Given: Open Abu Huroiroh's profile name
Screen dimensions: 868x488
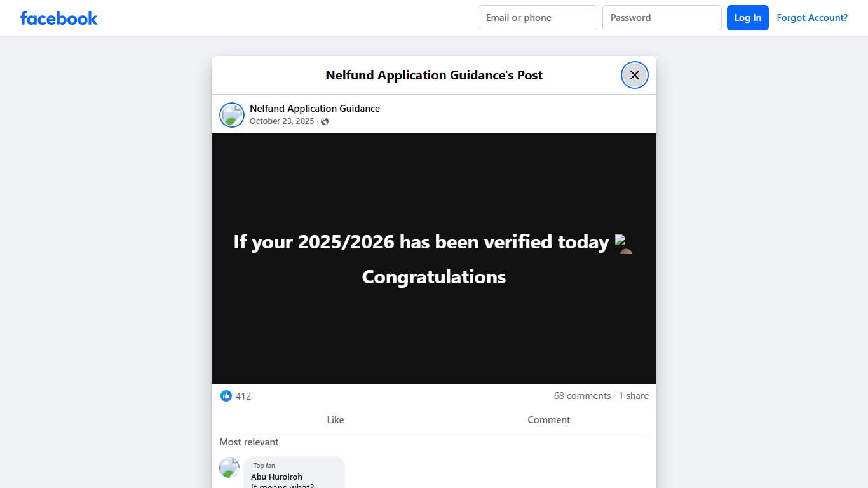Looking at the screenshot, I should (276, 477).
